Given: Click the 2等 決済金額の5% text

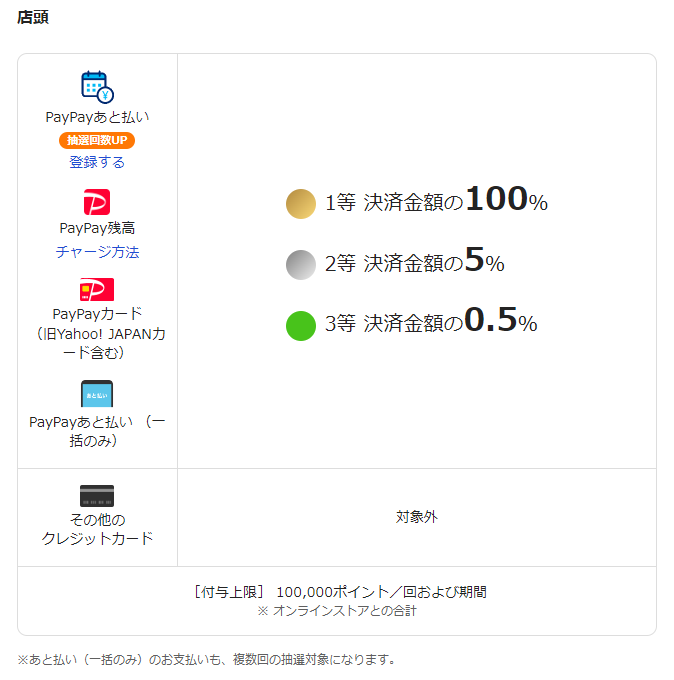Looking at the screenshot, I should (x=415, y=261).
